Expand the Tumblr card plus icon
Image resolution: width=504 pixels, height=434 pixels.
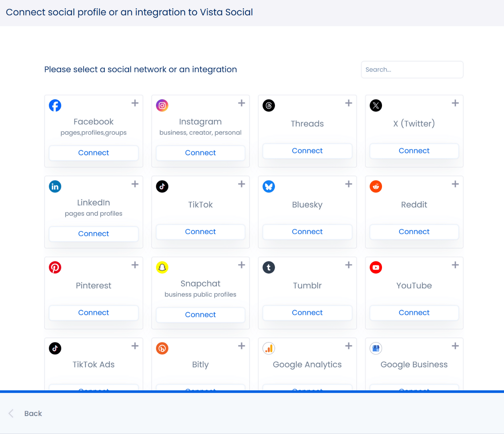pyautogui.click(x=348, y=265)
